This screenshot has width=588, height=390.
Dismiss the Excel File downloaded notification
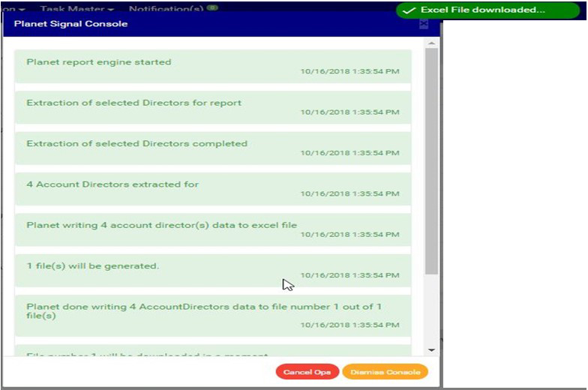click(x=482, y=10)
